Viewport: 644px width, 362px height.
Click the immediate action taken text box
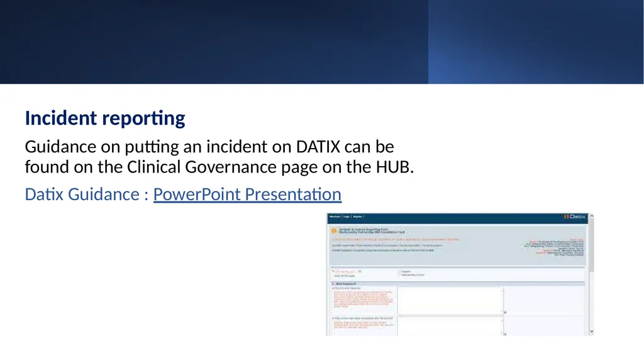(x=450, y=326)
